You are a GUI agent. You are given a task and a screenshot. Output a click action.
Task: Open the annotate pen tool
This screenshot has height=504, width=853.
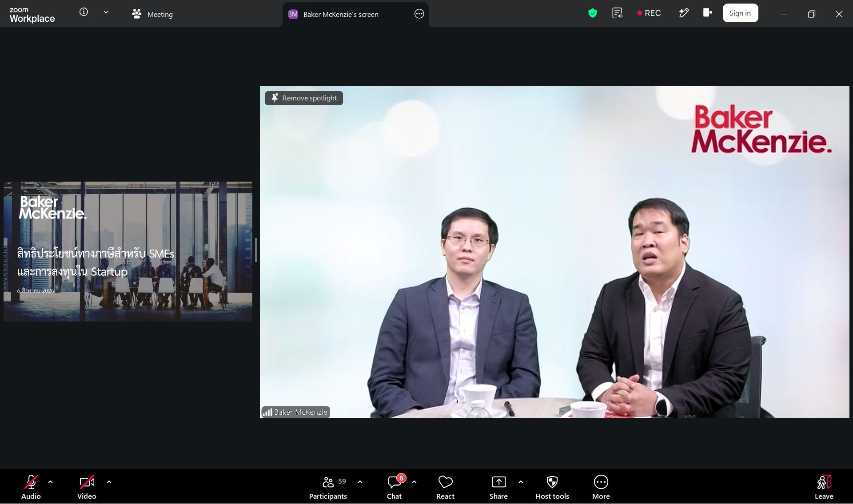point(684,13)
